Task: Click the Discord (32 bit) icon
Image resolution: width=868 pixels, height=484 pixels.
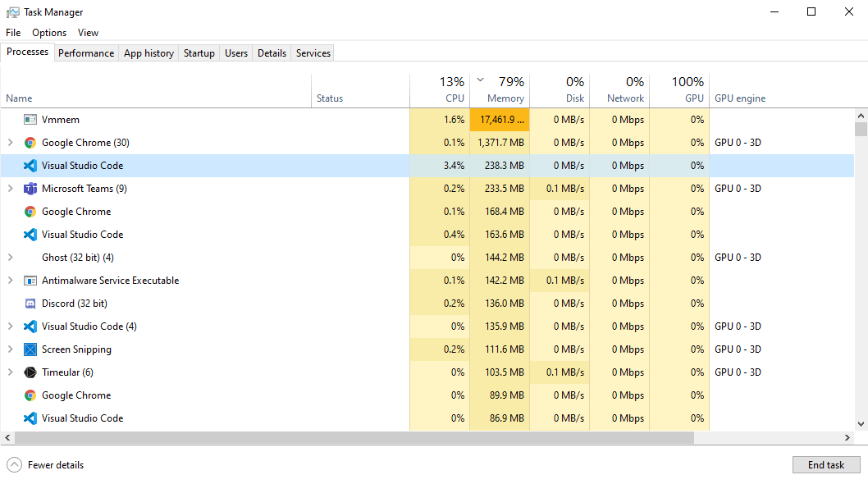Action: [30, 304]
